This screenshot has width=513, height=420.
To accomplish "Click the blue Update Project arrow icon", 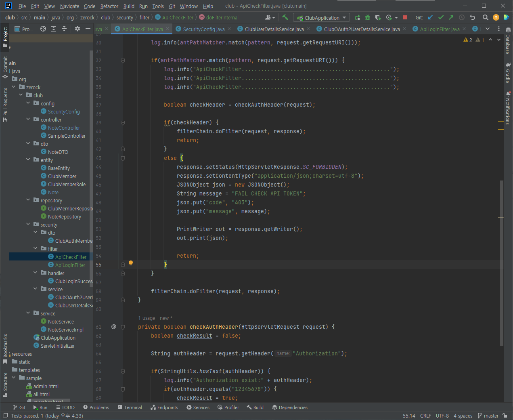I will 430,17.
